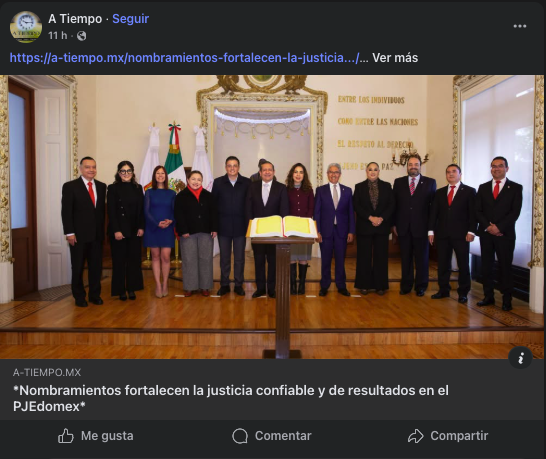Follow the page with Seguir
The width and height of the screenshot is (546, 459).
131,19
